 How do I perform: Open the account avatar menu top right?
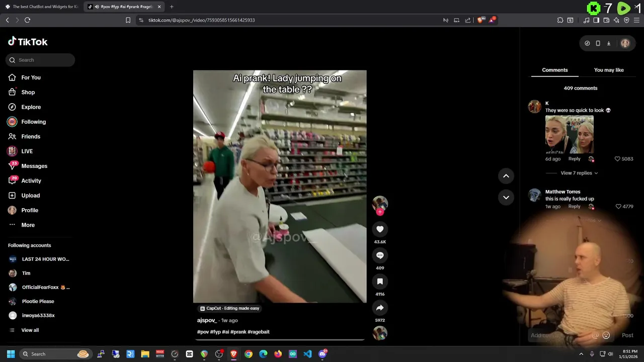click(625, 43)
